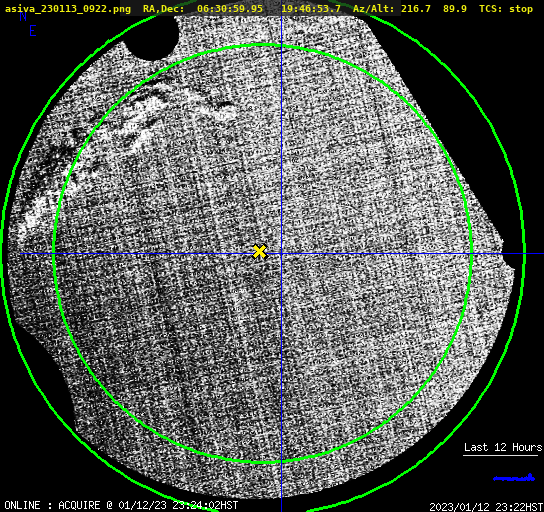Click the black circular mask cutout

(x=153, y=36)
